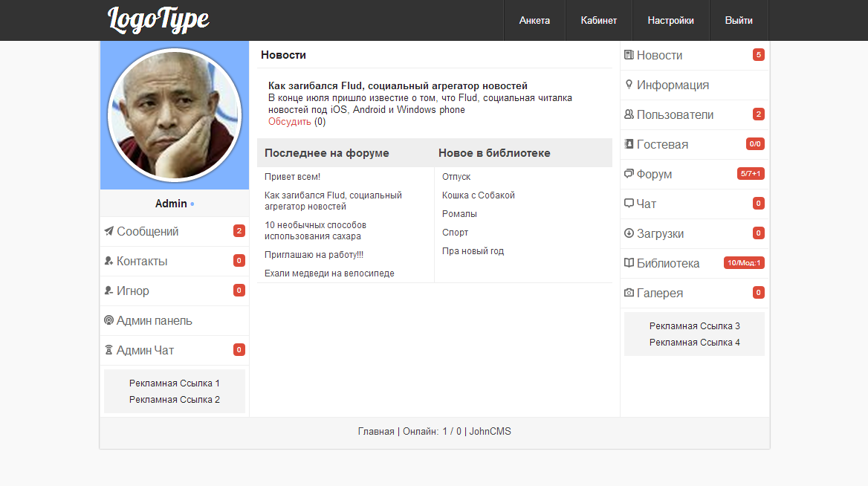
Task: Open Рекламная Ссылка 1
Action: [175, 383]
